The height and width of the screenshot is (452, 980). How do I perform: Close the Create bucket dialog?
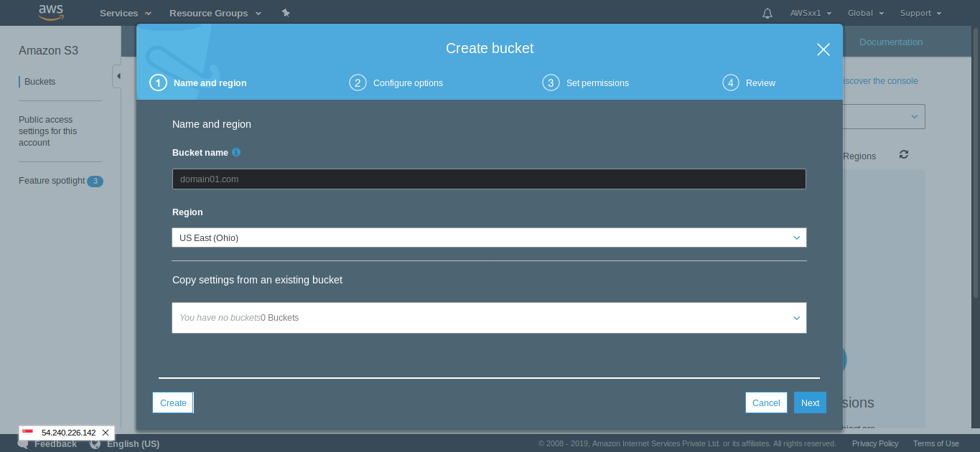click(823, 50)
